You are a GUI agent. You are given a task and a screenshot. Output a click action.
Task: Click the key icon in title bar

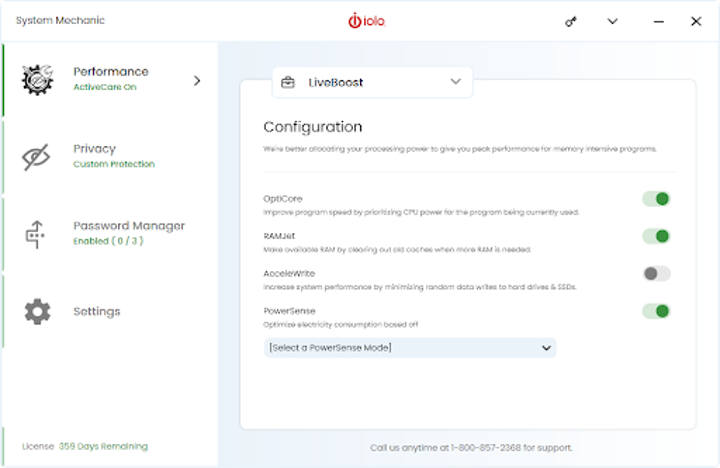571,21
